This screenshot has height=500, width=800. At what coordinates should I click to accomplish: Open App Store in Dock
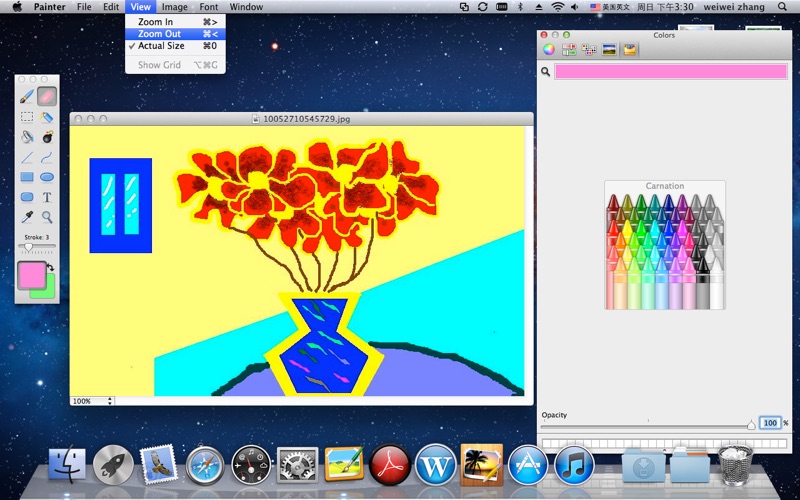(x=528, y=465)
